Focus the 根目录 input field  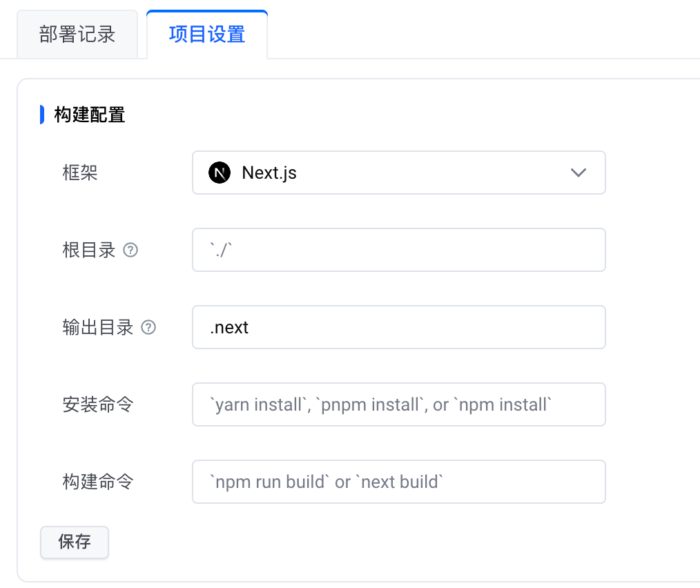pyautogui.click(x=398, y=250)
